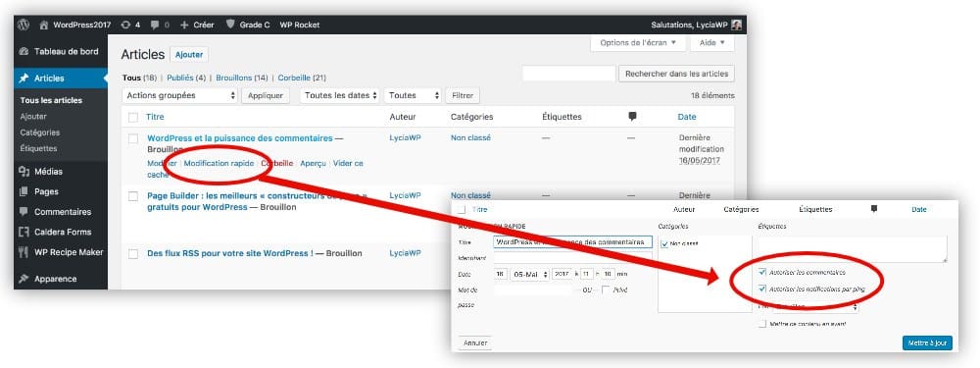Toggle Autoriser les commentaires checkbox

pos(761,272)
